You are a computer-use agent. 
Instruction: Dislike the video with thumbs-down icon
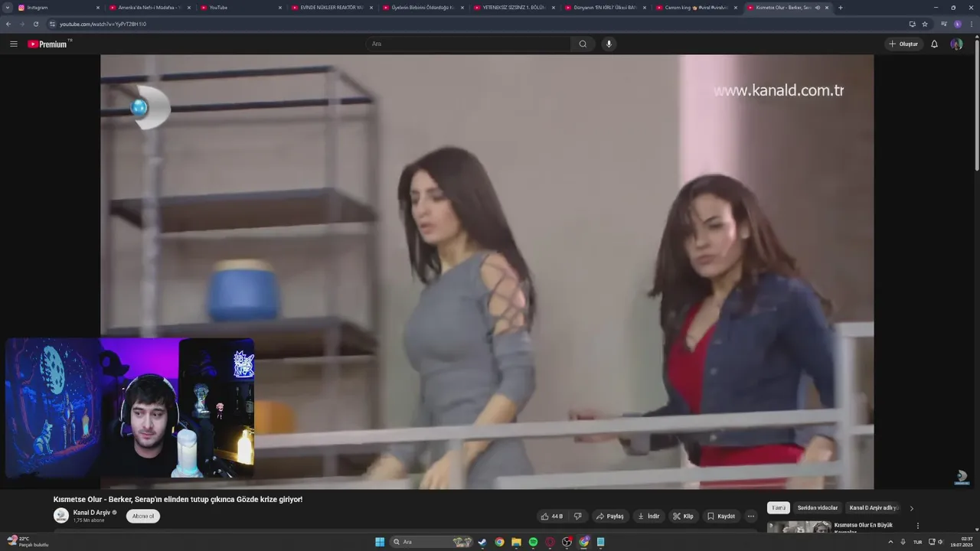pos(578,516)
